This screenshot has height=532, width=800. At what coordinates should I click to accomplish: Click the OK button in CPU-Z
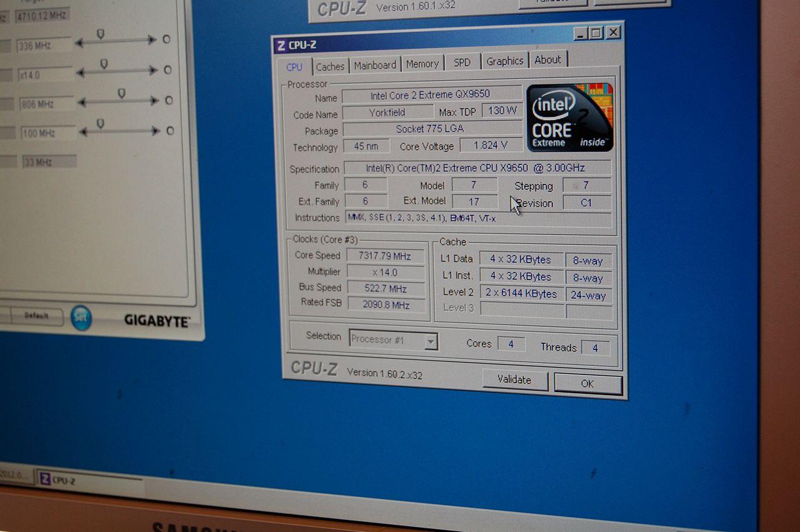(588, 384)
